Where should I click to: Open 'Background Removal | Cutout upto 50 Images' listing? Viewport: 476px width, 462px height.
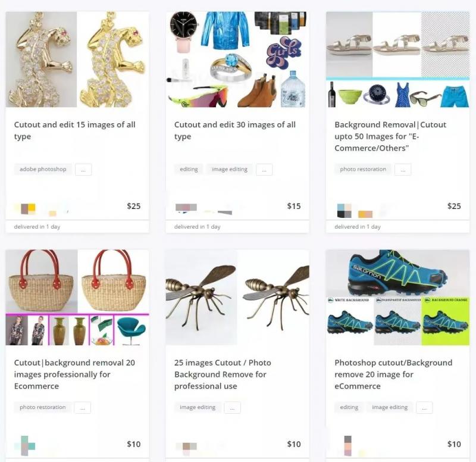click(x=390, y=136)
